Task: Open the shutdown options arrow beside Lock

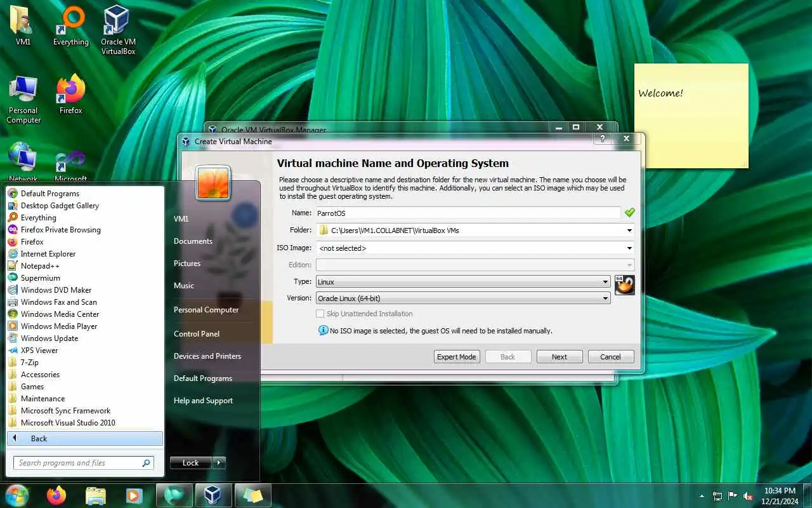Action: click(x=219, y=463)
